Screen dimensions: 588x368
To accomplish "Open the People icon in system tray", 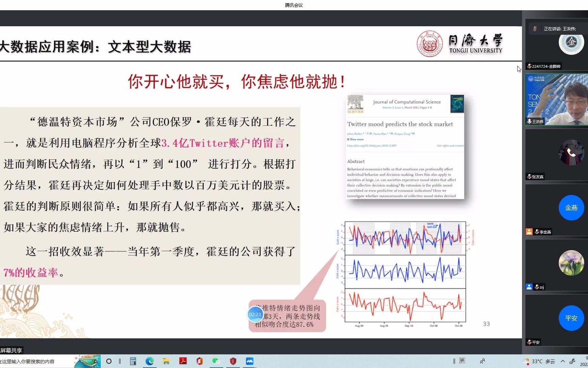I will coord(482,361).
